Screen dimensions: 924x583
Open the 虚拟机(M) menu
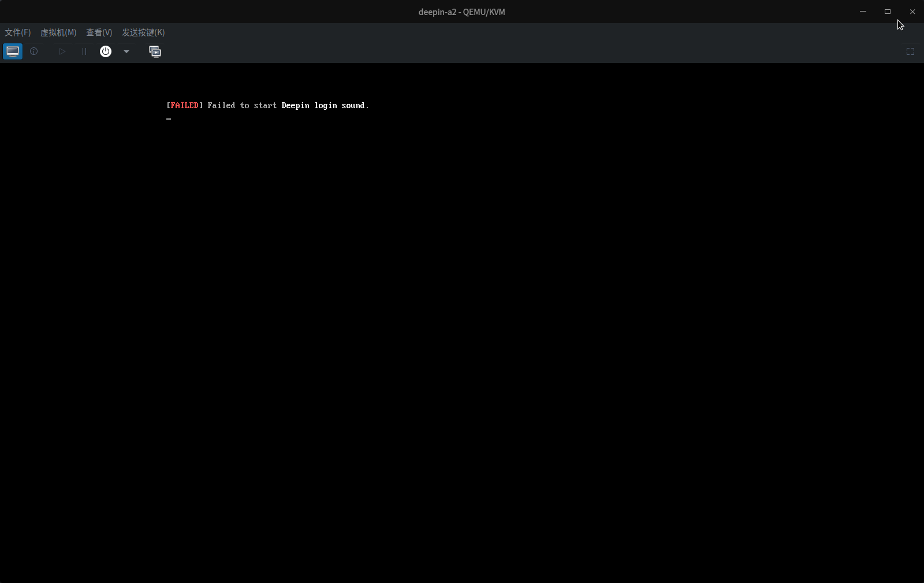[58, 32]
